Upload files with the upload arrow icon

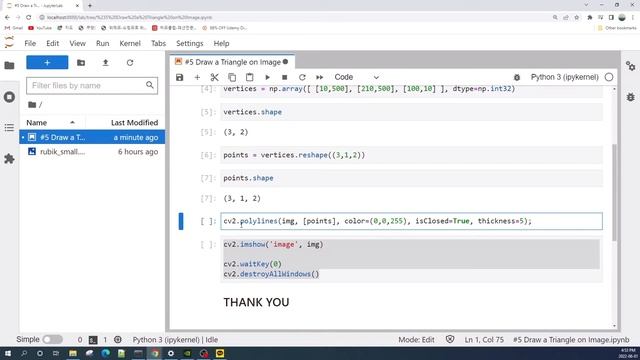click(x=105, y=62)
